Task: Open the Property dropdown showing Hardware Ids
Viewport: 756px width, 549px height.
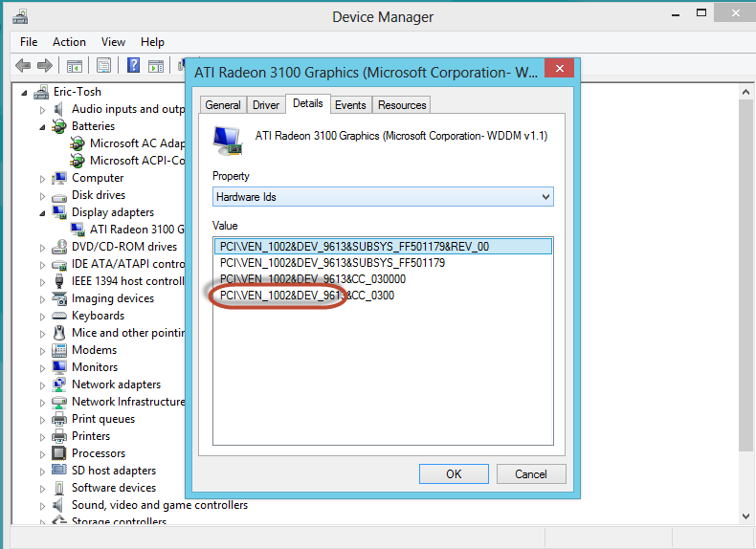Action: tap(383, 197)
